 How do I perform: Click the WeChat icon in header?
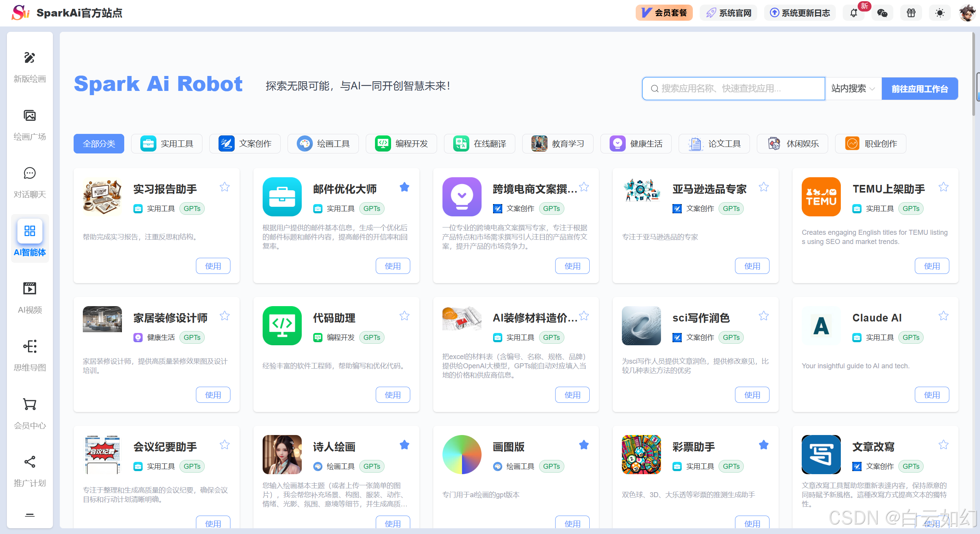pyautogui.click(x=882, y=13)
